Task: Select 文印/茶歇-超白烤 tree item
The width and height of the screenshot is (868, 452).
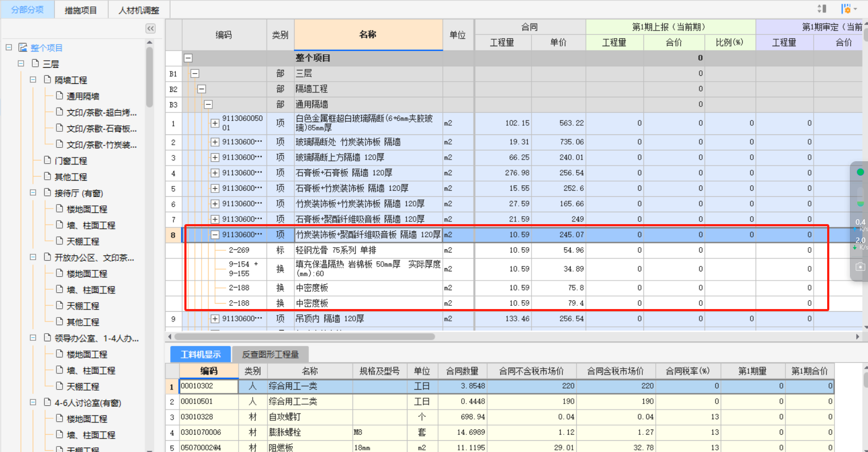Action: [x=102, y=112]
